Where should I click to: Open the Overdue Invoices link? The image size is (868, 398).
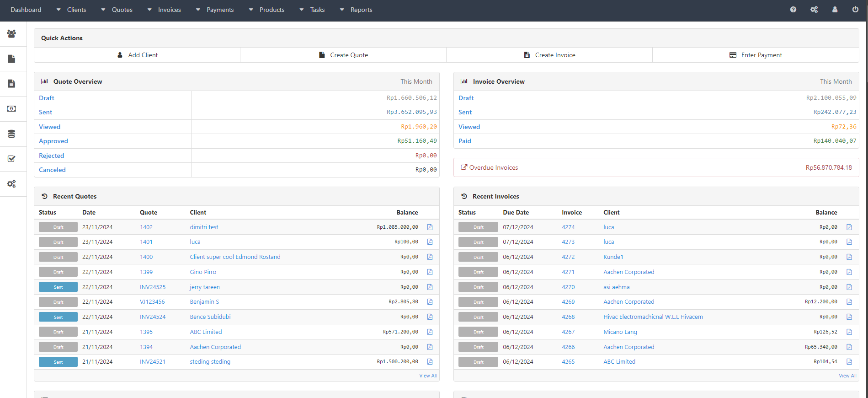[493, 167]
